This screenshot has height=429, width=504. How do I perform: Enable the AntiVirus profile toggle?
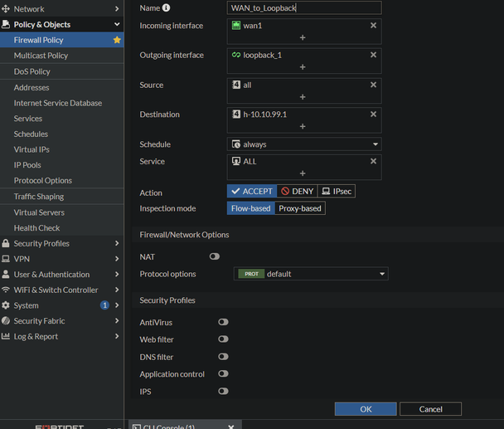click(x=223, y=322)
